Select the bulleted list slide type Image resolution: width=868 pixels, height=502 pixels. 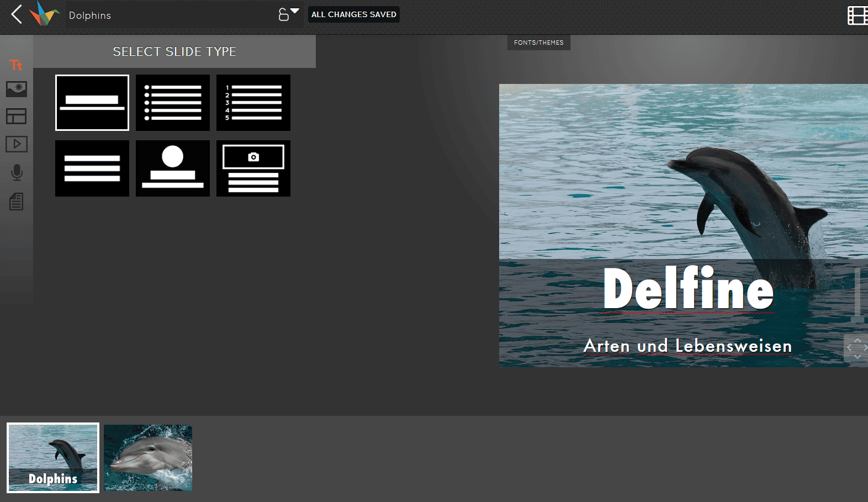(x=173, y=103)
